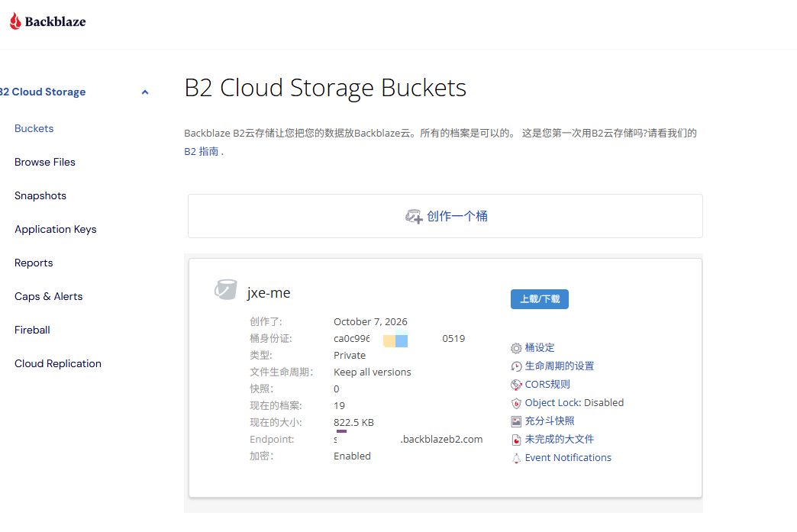Open Browse Files page
This screenshot has width=797, height=532.
pyautogui.click(x=45, y=162)
